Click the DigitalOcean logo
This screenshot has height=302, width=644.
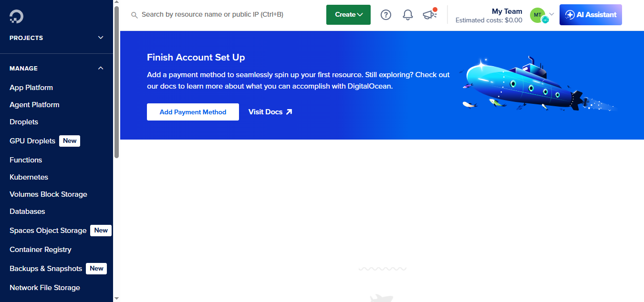[16, 17]
